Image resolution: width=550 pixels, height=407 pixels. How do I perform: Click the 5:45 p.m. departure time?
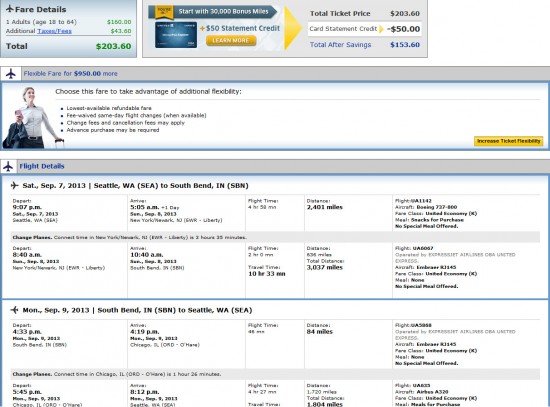point(27,392)
